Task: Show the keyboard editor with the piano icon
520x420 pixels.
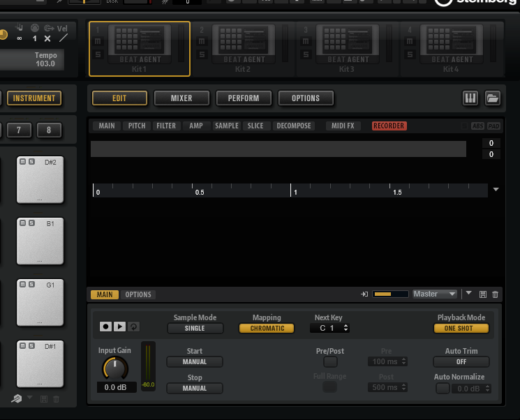Action: pyautogui.click(x=470, y=98)
